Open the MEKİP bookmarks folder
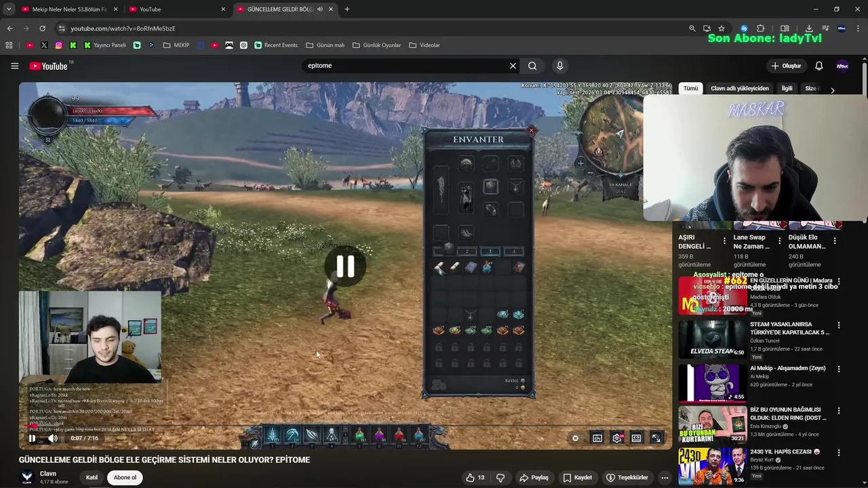 176,45
